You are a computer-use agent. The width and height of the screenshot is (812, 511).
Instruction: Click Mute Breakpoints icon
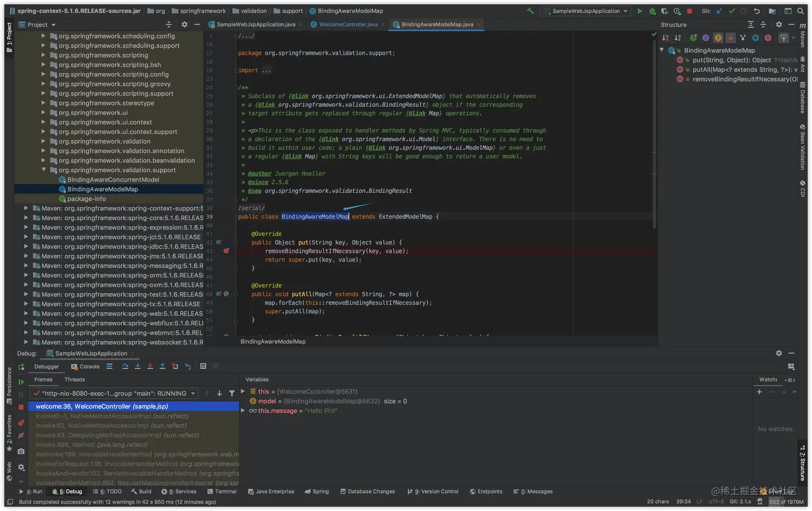[x=21, y=435]
